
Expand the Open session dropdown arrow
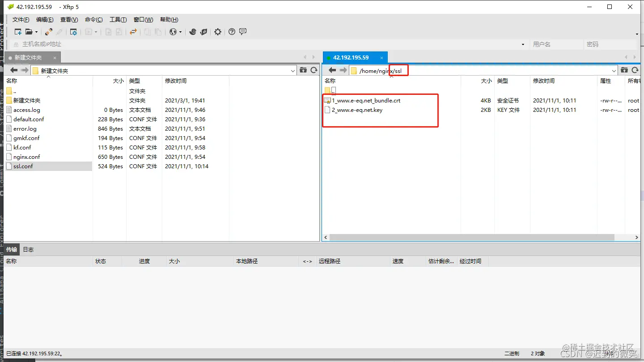click(x=36, y=32)
